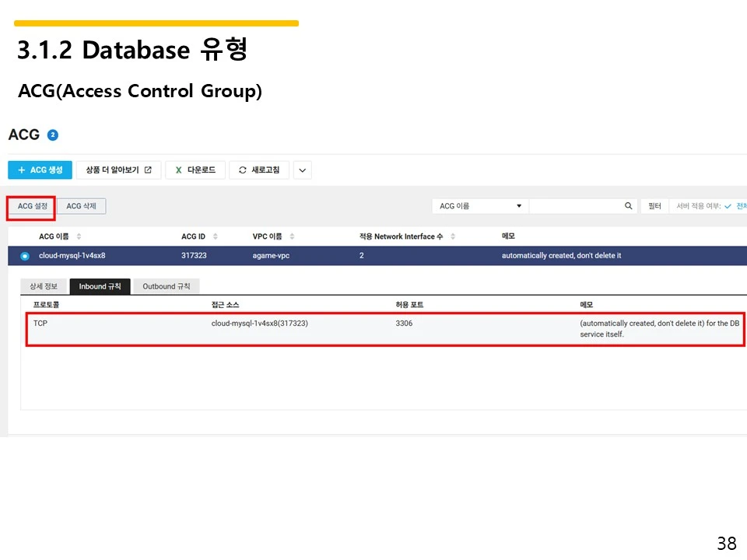The width and height of the screenshot is (747, 560).
Task: Click ACG name cloud-mysql-1v4sx8 in the row
Action: (72, 256)
